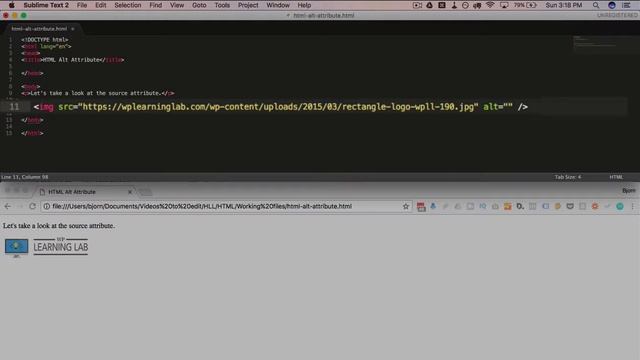
Task: Click the paragraph text on the webpage
Action: click(59, 226)
